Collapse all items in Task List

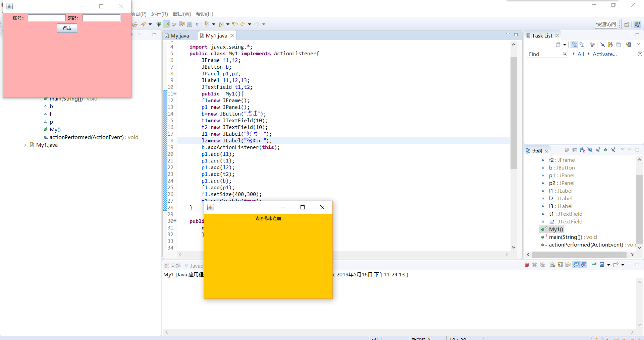pos(619,45)
